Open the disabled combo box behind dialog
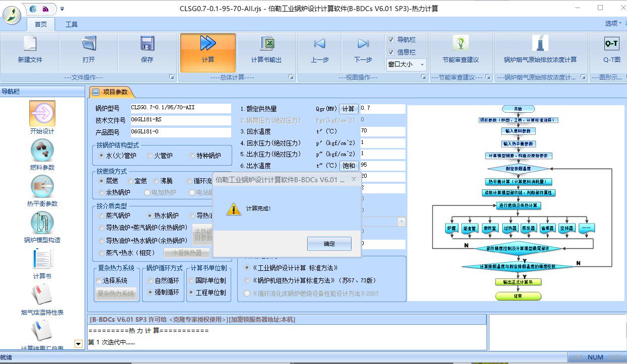This screenshot has height=364, width=627. coord(401,222)
